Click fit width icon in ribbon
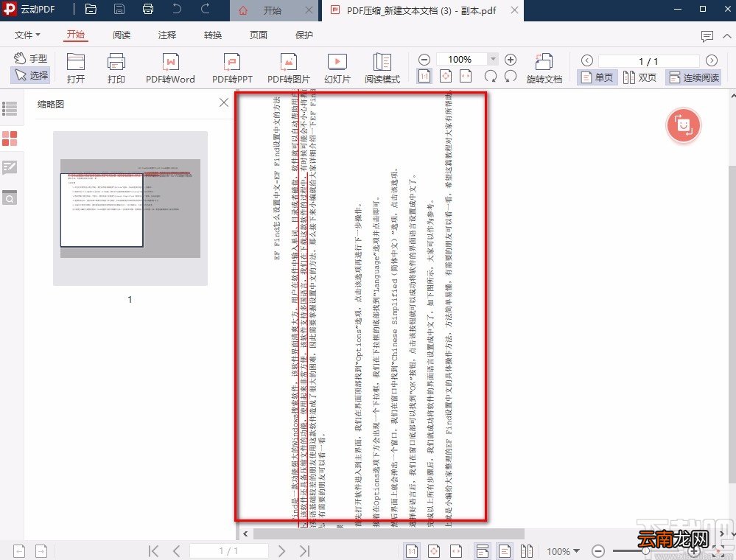Image resolution: width=736 pixels, height=560 pixels. [x=466, y=76]
